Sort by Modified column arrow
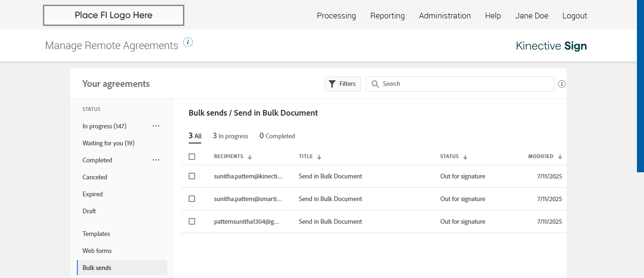644x278 pixels. coord(560,157)
